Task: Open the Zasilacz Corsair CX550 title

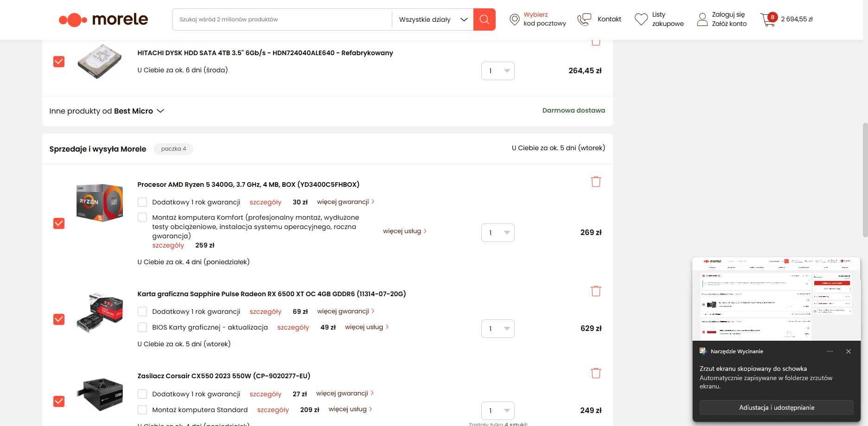Action: coord(223,376)
